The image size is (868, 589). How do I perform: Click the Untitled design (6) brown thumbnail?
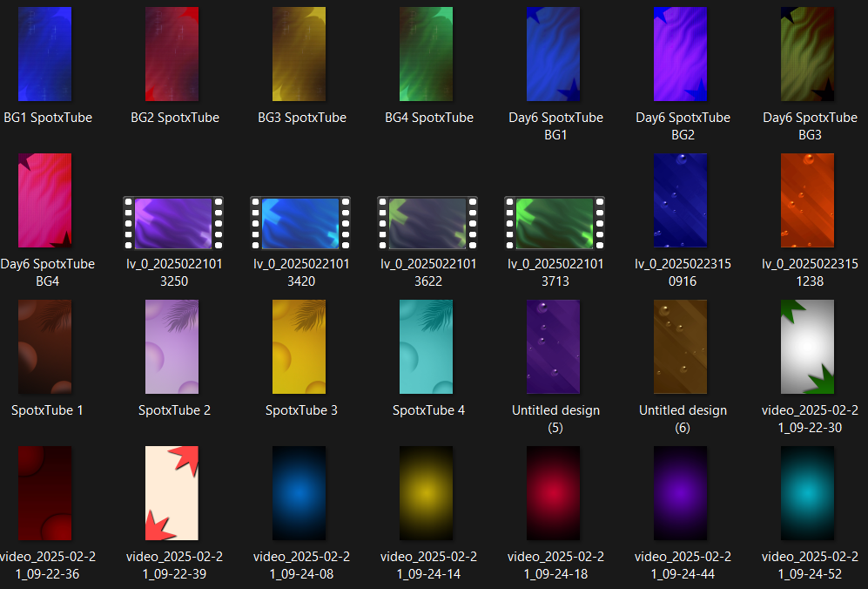680,347
